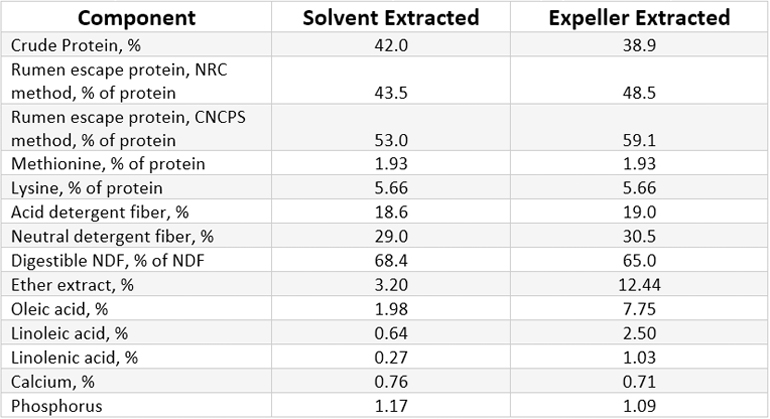The width and height of the screenshot is (770, 419).
Task: Select Crude Protein solvent value 42.0
Action: (392, 46)
